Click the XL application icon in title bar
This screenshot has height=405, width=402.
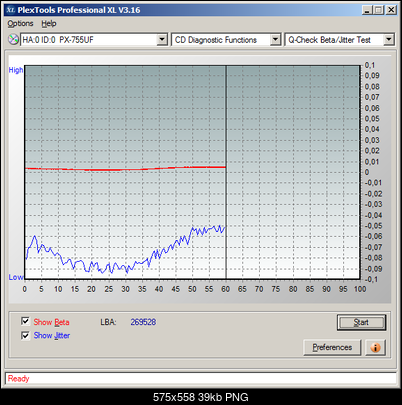click(11, 10)
